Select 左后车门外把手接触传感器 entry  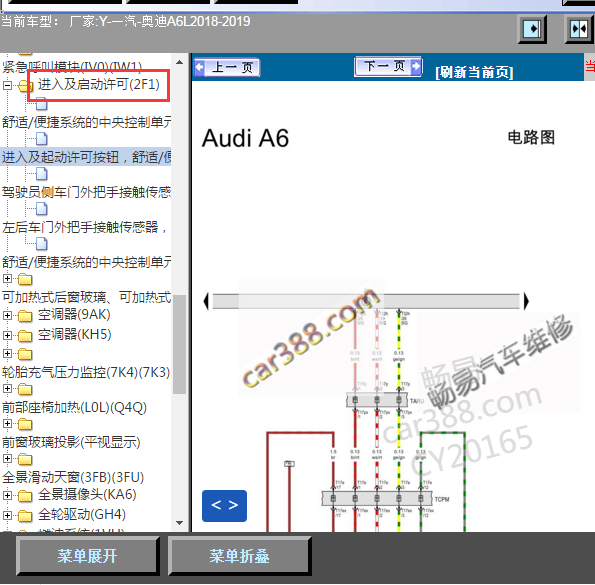click(x=84, y=227)
